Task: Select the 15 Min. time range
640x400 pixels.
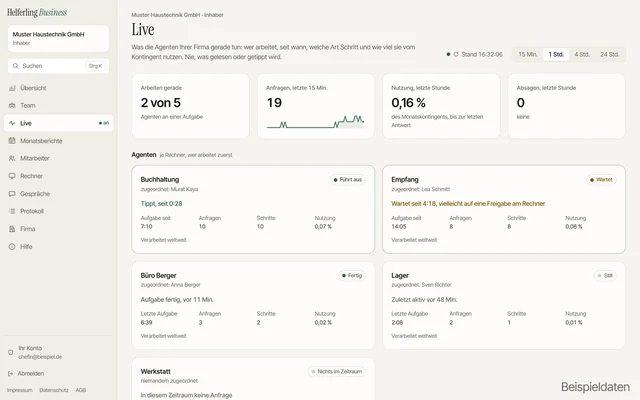Action: pos(528,54)
